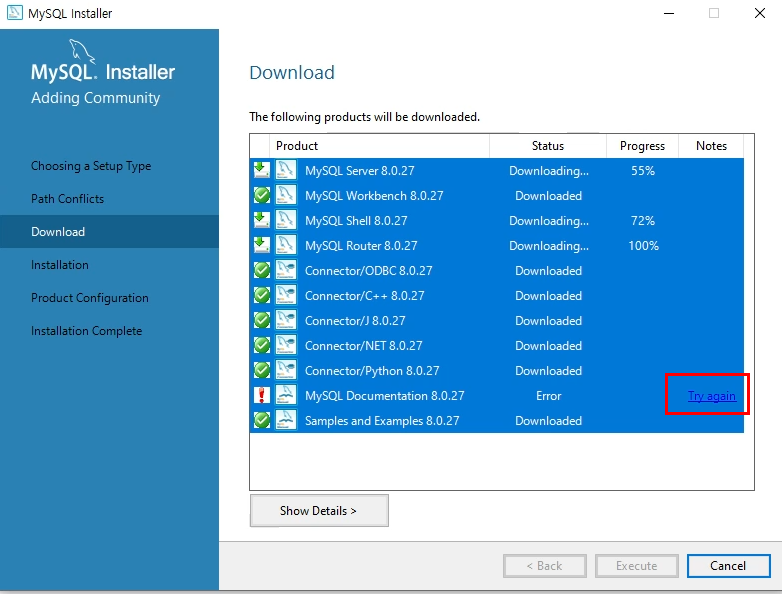Click the MySQL Installer title bar icon
Viewport: 782px width, 594px height.
[14, 12]
